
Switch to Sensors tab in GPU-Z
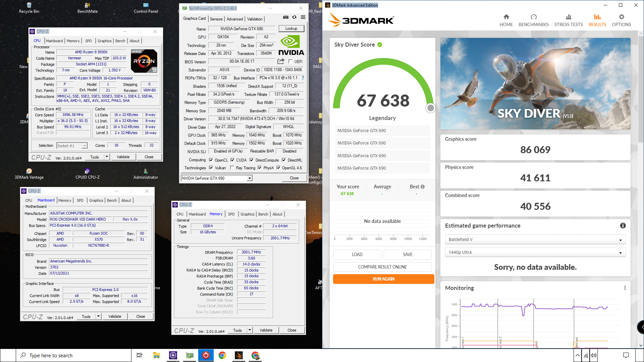click(x=216, y=19)
